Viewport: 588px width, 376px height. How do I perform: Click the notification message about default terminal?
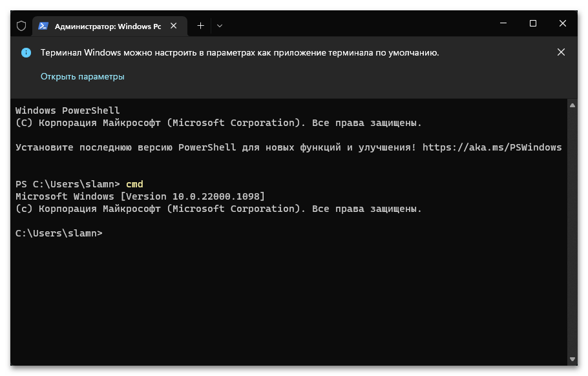click(x=240, y=53)
